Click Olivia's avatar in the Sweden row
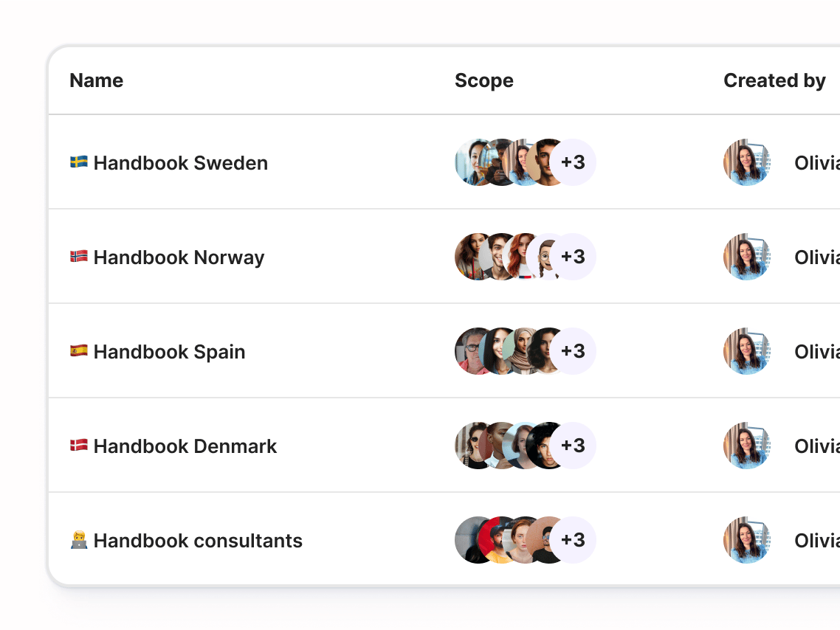Image resolution: width=840 pixels, height=630 pixels. click(747, 162)
